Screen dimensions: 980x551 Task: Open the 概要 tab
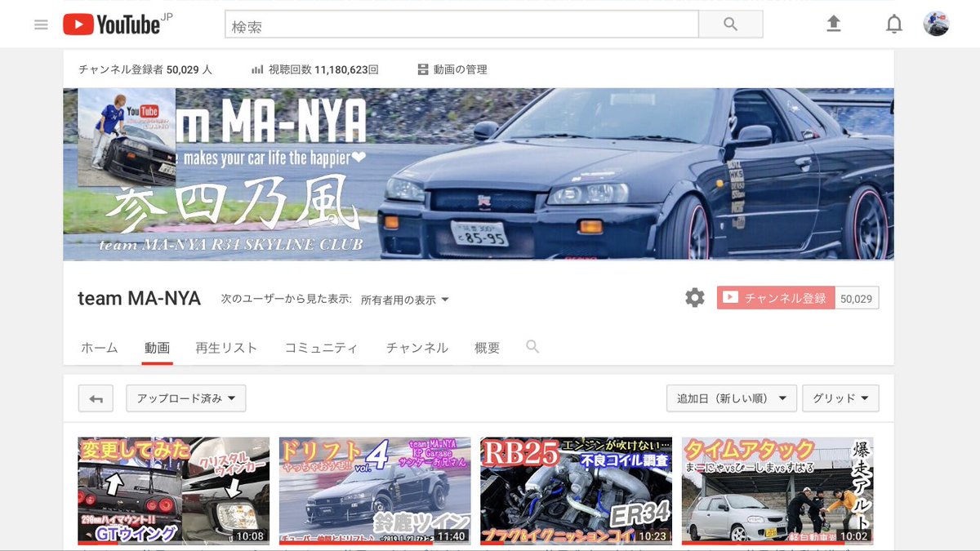pos(487,348)
